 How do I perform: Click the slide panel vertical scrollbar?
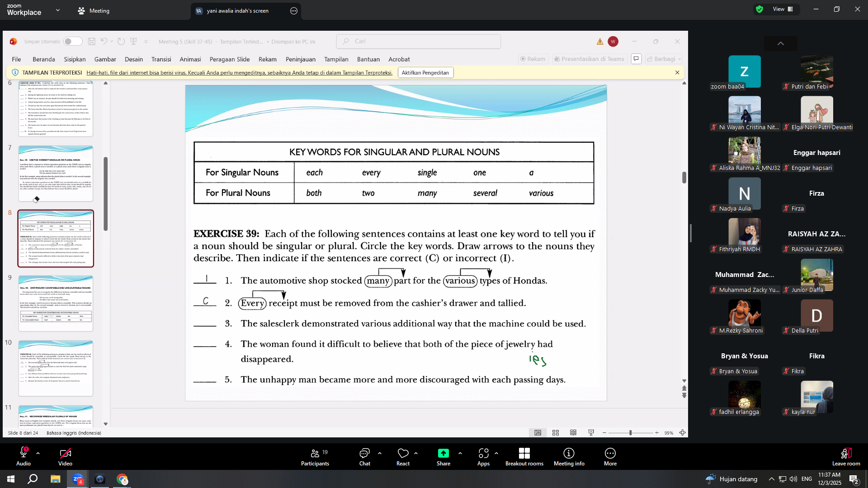pos(106,194)
